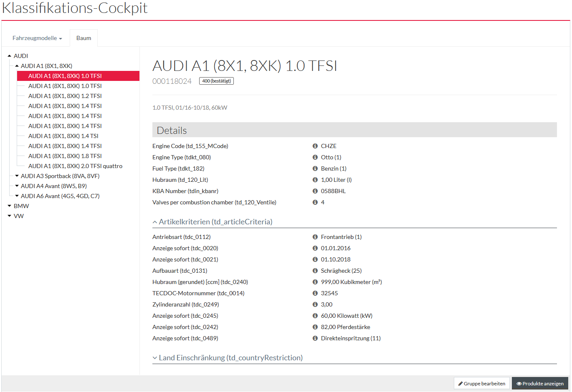
Task: Select highlighted AUDI A1 1.0 TFSI tree item
Action: tap(78, 76)
